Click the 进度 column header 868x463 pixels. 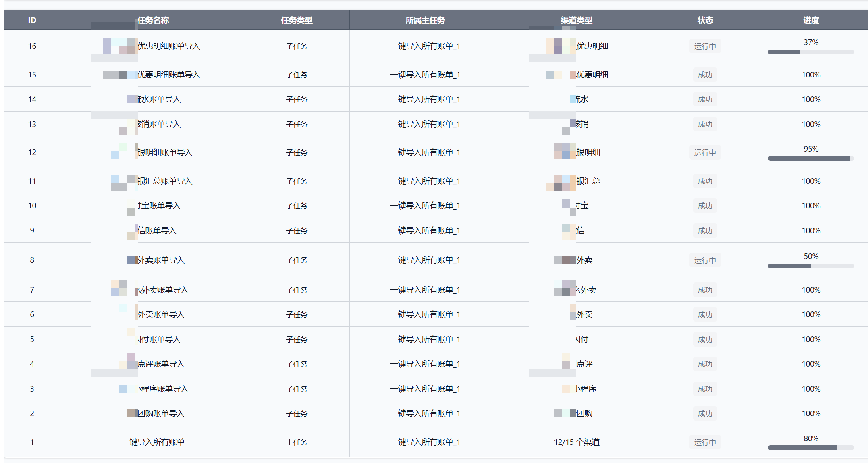pyautogui.click(x=811, y=20)
